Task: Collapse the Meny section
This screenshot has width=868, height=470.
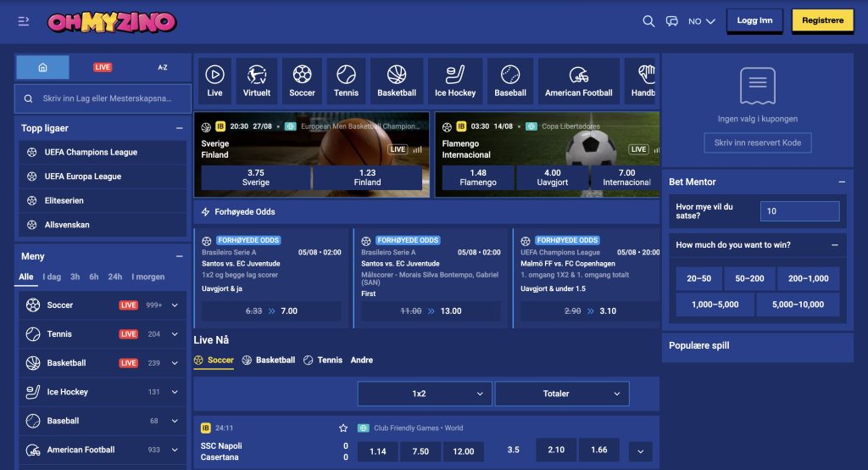Action: (180, 256)
